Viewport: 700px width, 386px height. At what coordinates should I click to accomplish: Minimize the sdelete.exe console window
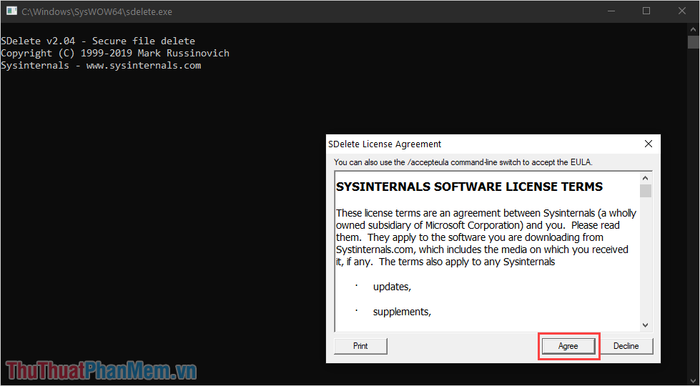coord(611,11)
